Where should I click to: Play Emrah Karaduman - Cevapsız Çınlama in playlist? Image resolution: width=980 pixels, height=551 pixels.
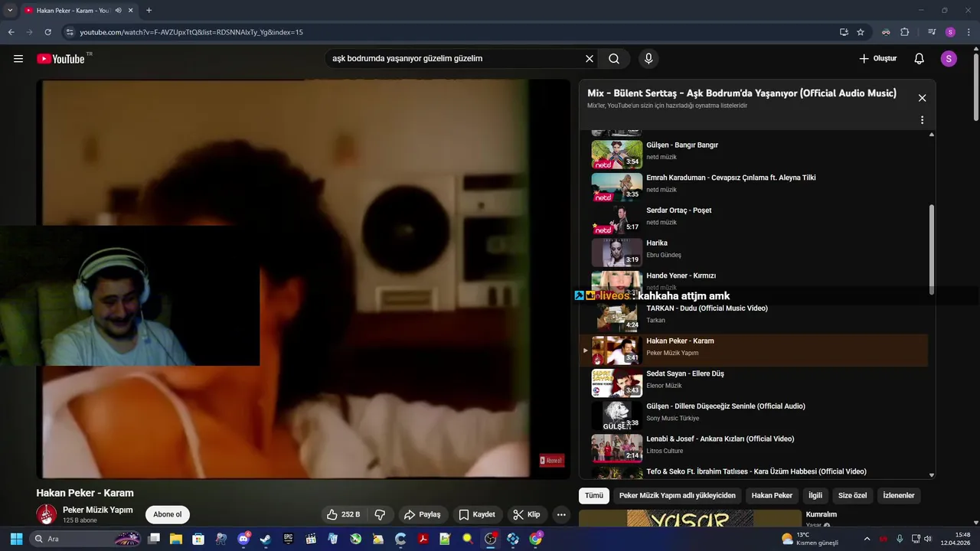(x=754, y=187)
